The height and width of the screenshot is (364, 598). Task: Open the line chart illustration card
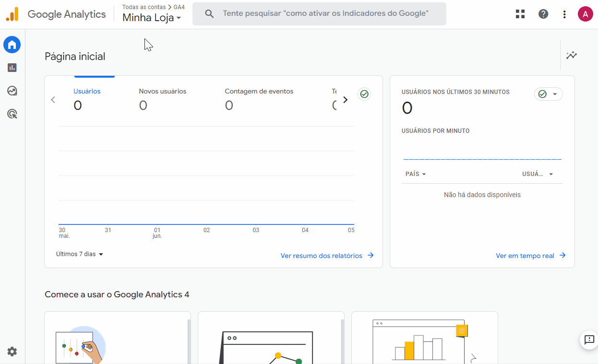pyautogui.click(x=271, y=338)
